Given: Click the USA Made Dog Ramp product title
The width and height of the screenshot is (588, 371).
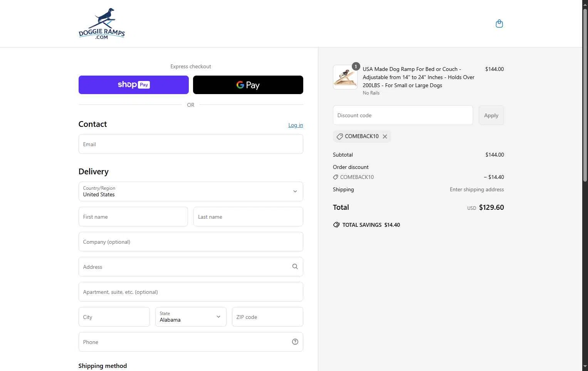Looking at the screenshot, I should [418, 77].
